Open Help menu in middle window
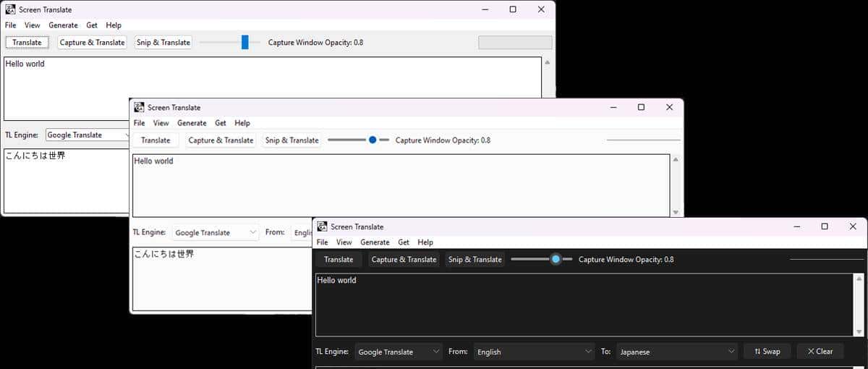Screen dimensions: 868x369 pyautogui.click(x=242, y=123)
